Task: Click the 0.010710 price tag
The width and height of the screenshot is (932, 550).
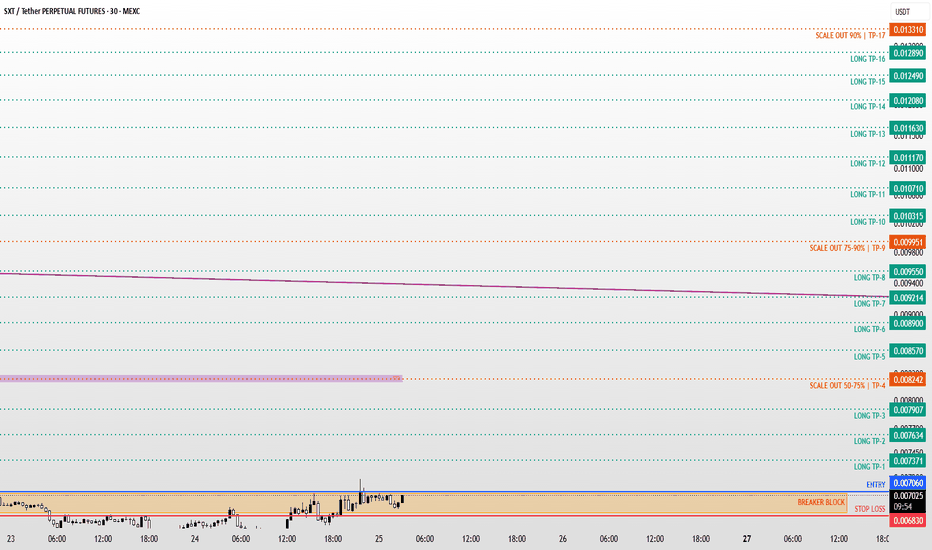Action: coord(908,189)
